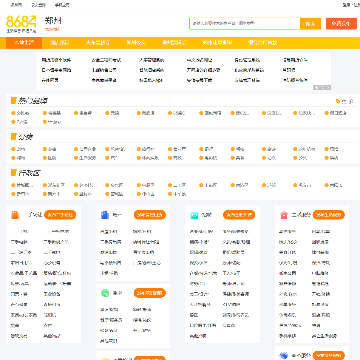Click the gray ad badge on the links block
Screen dimensions: 360x360
coord(322,87)
